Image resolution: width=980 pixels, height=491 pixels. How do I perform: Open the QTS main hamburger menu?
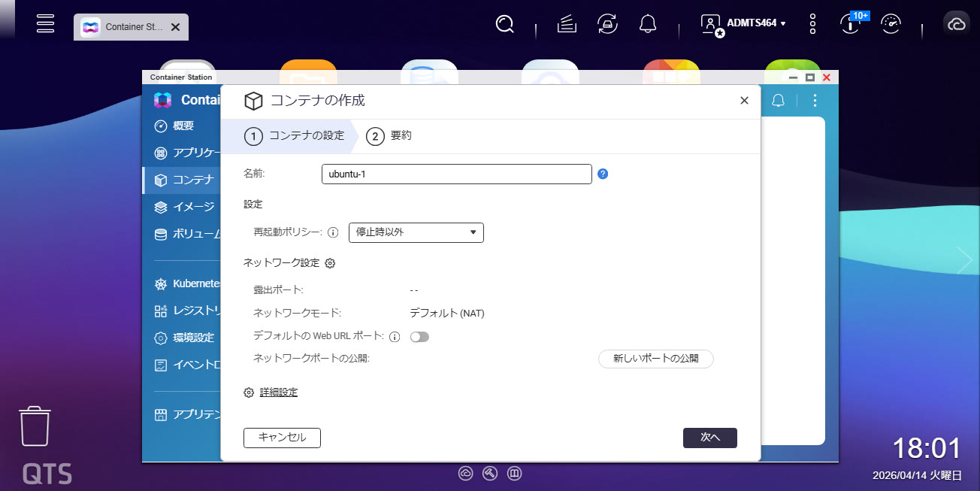click(x=46, y=23)
